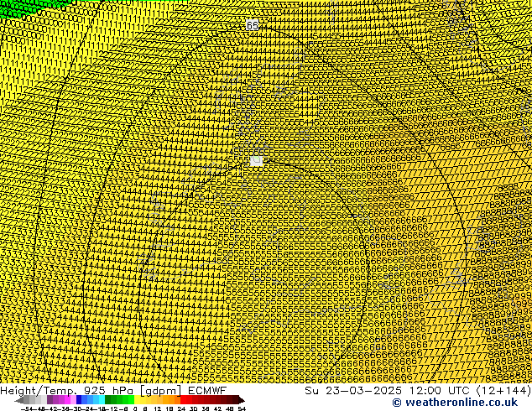Click the bright red legend segment above 24
Screen dimensions: 532x411
(x=183, y=400)
